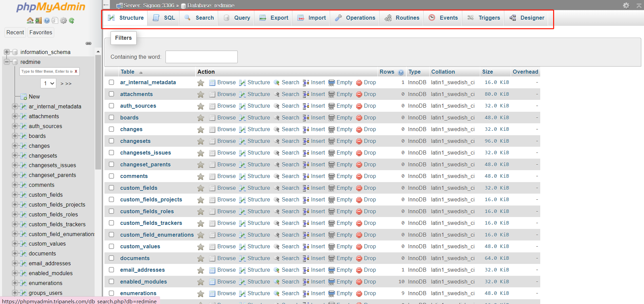Open page settings gear at top right
This screenshot has height=304, width=644.
click(x=626, y=5)
